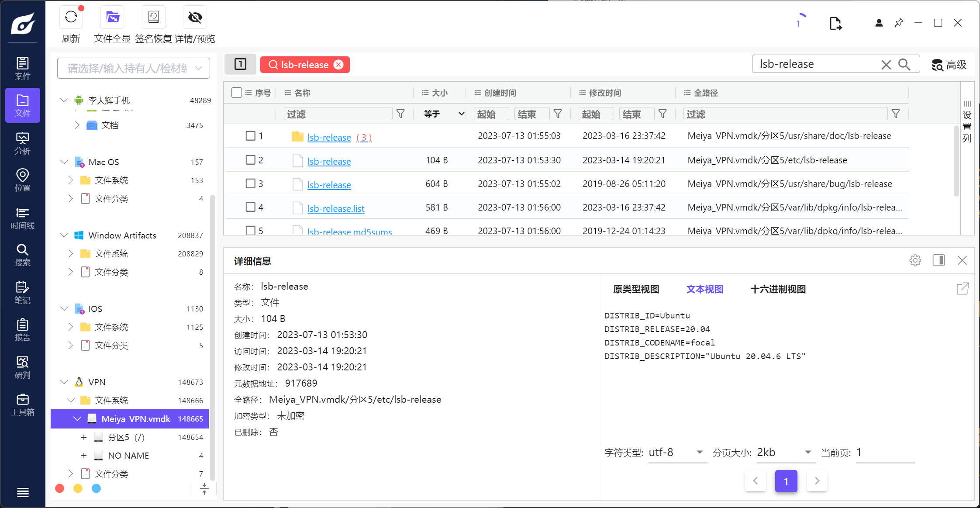Switch to 原类型视图 tab

pyautogui.click(x=636, y=289)
